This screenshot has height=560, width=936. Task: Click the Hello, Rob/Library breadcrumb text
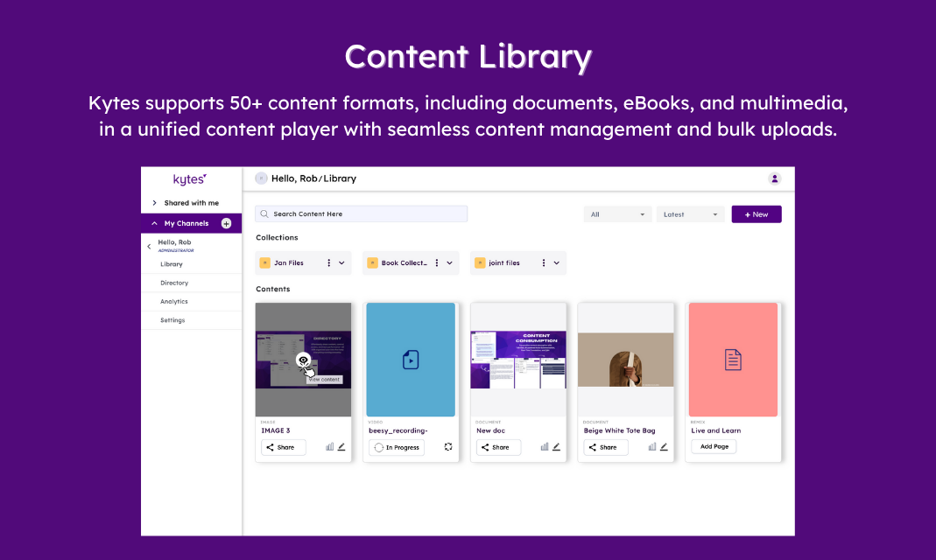pos(313,178)
